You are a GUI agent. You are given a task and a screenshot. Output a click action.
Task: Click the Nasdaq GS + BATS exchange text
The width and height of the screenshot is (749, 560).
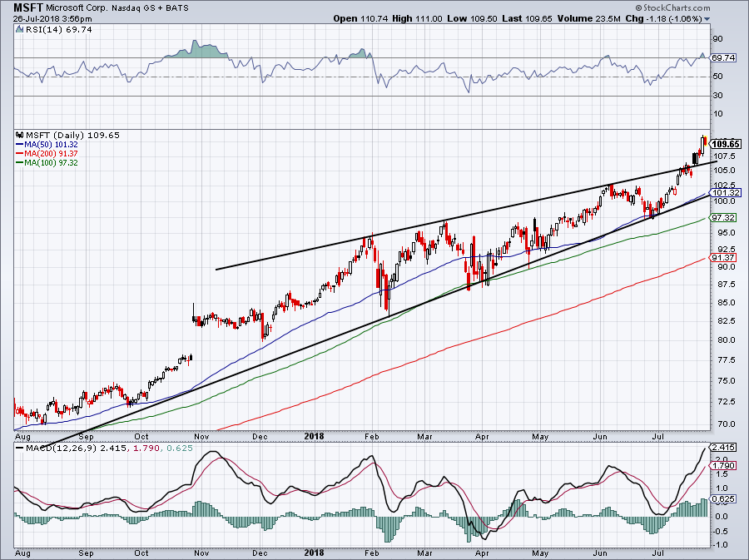coord(150,8)
